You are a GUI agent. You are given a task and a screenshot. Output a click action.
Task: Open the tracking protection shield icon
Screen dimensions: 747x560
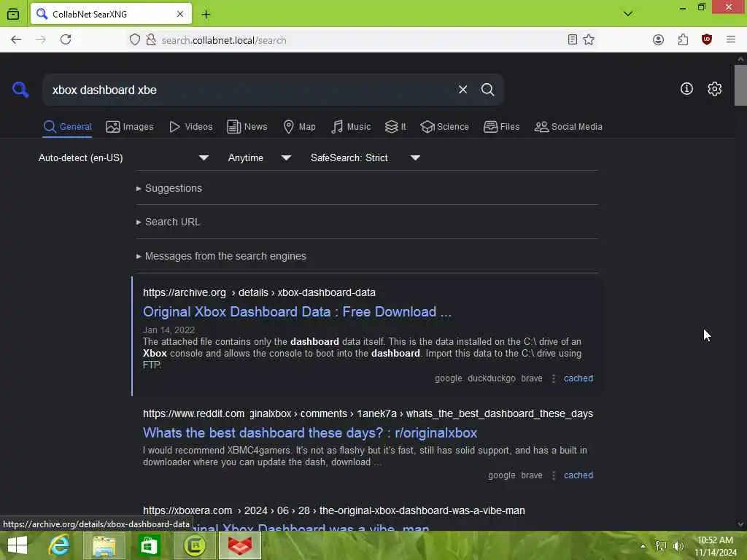135,40
